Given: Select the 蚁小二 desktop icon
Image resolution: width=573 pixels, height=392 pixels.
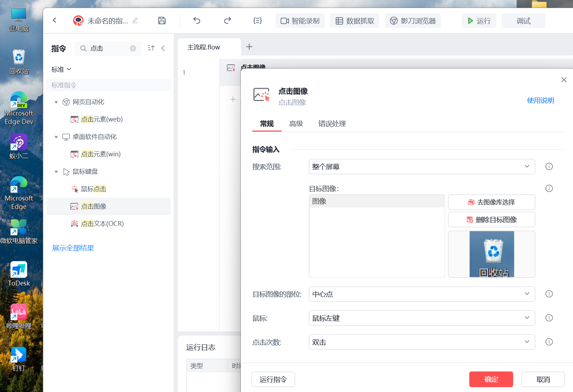Looking at the screenshot, I should point(19,147).
